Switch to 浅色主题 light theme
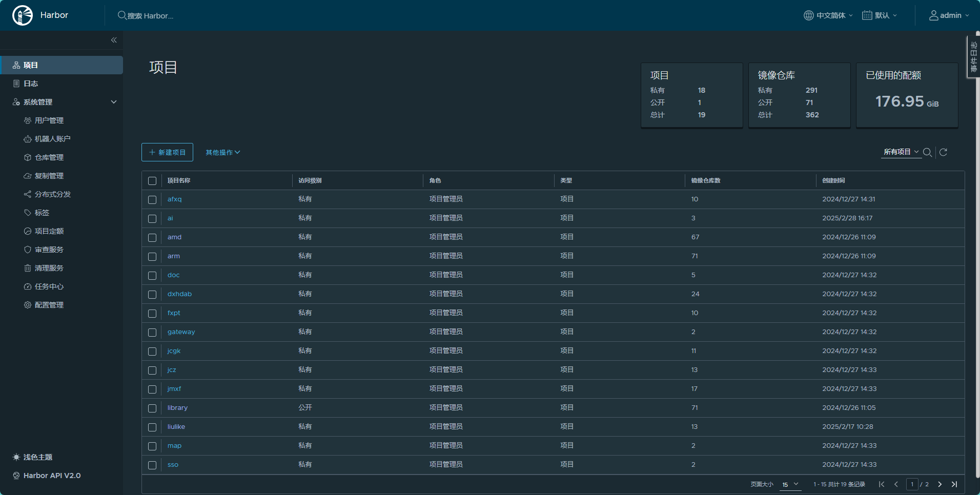This screenshot has height=495, width=980. (37, 457)
